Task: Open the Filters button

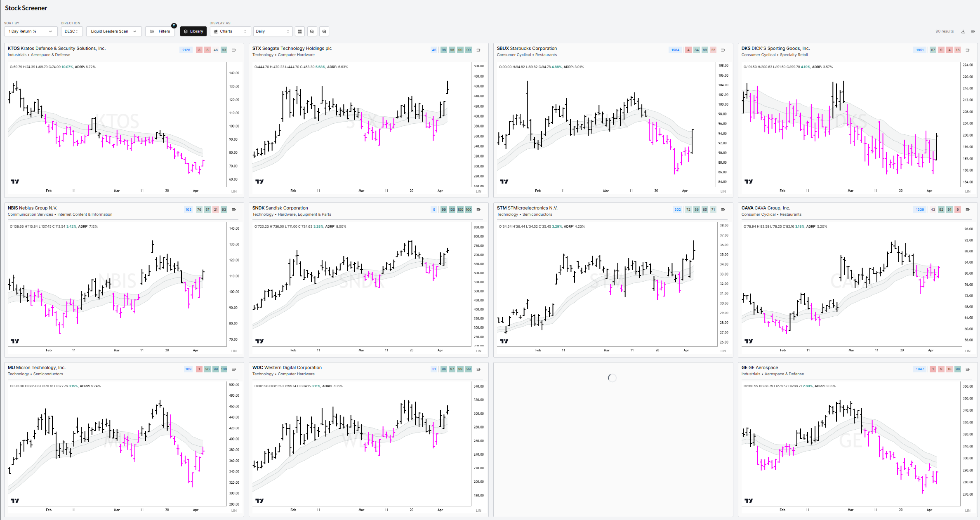Action: click(160, 31)
